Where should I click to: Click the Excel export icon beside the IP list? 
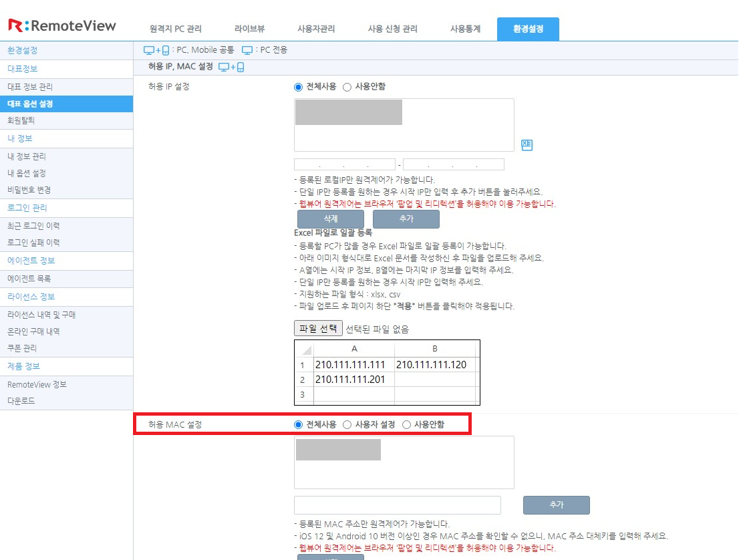pos(527,144)
